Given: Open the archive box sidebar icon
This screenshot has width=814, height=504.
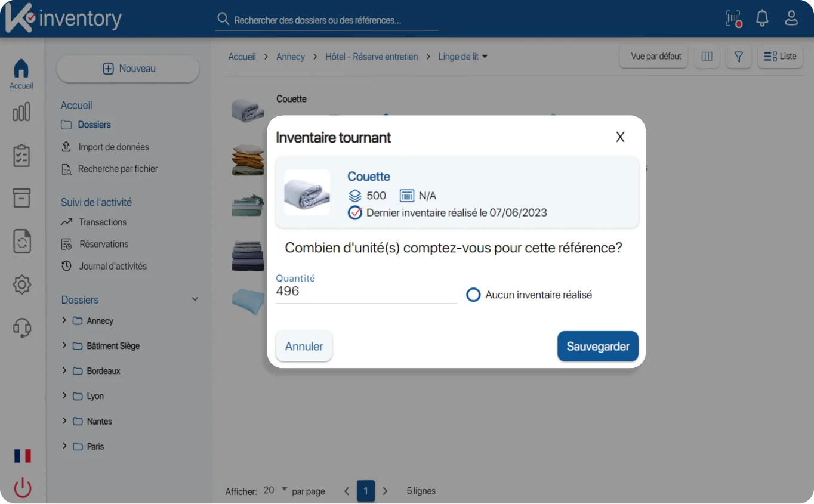Looking at the screenshot, I should click(x=21, y=198).
